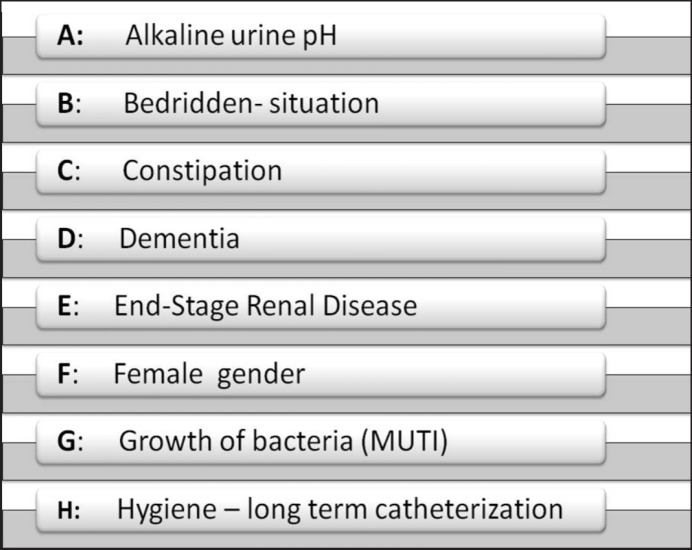Viewport: 692px width, 550px height.
Task: Click 'End-Stage Renal Disease' label
Action: [265, 306]
